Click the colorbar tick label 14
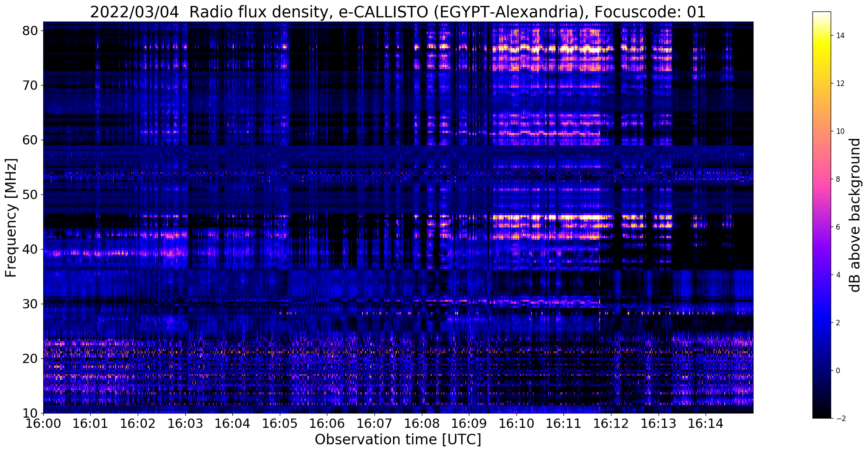The height and width of the screenshot is (452, 868). click(840, 36)
